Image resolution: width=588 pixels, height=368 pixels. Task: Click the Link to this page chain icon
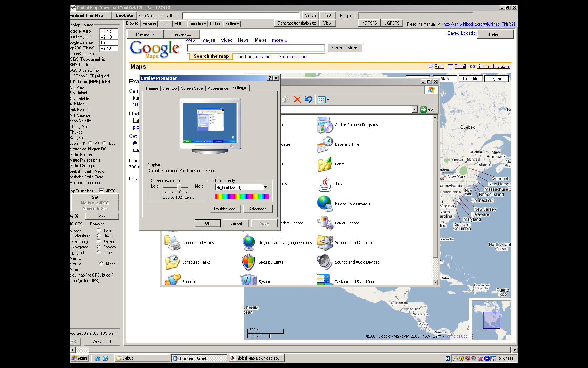click(472, 67)
